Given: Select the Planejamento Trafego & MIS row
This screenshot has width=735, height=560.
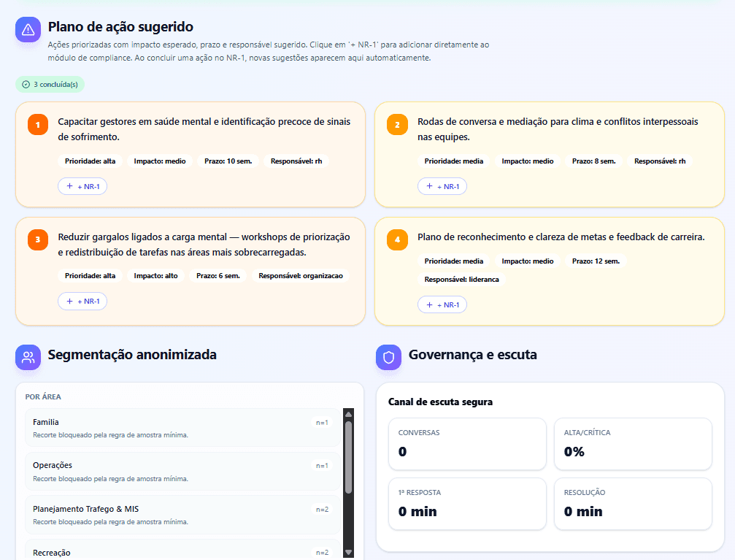Looking at the screenshot, I should [182, 515].
